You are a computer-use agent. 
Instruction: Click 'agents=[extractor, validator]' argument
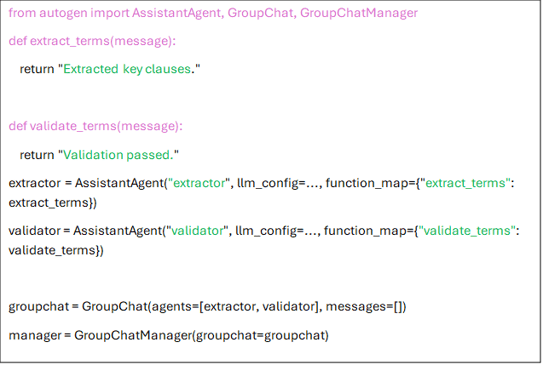[x=235, y=307]
